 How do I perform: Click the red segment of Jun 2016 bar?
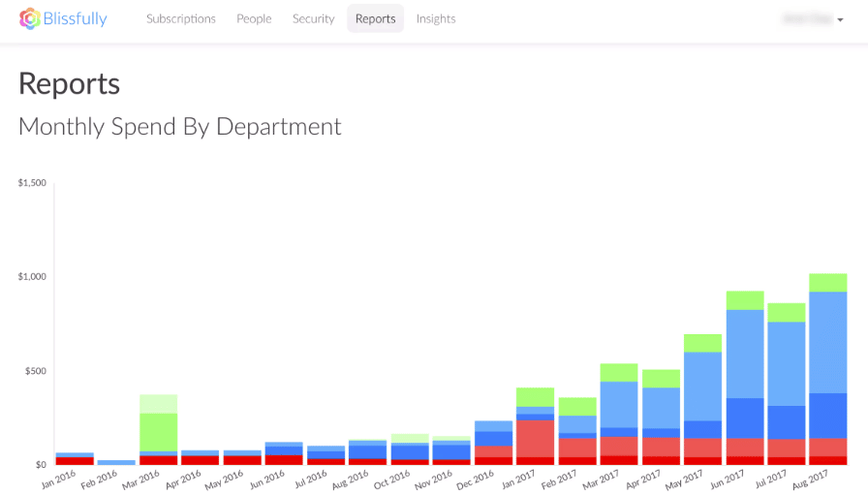[x=284, y=459]
